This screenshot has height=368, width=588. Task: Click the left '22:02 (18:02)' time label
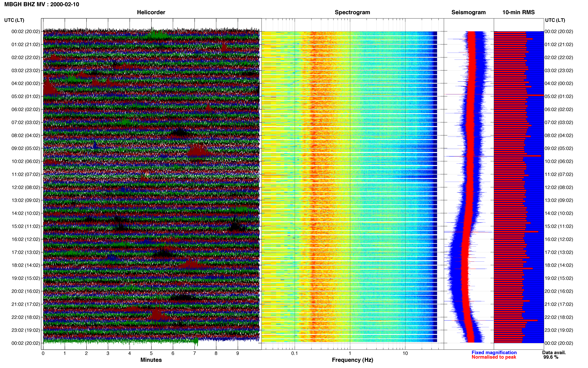[x=26, y=317]
